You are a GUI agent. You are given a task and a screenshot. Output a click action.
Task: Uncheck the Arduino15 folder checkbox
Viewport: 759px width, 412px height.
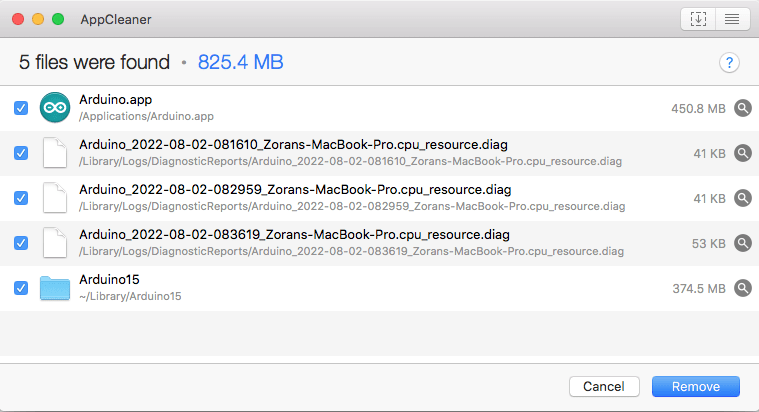(21, 288)
